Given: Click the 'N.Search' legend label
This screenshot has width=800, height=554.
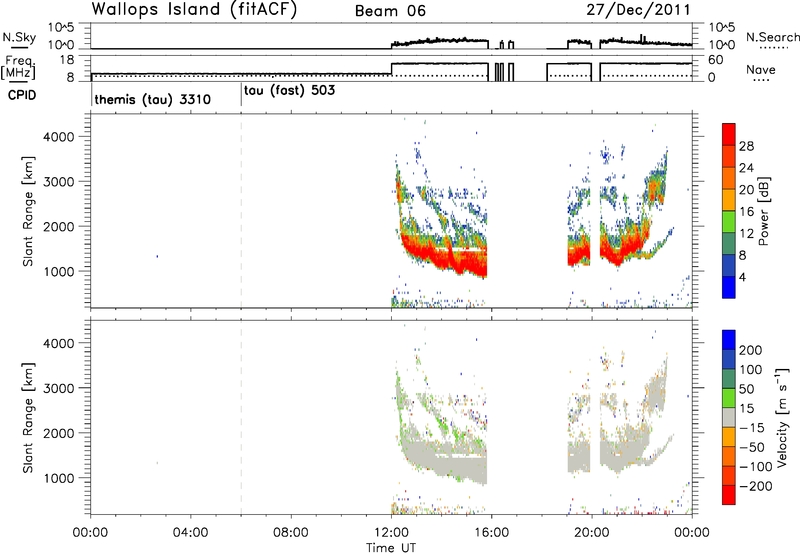Looking at the screenshot, I should tap(772, 37).
